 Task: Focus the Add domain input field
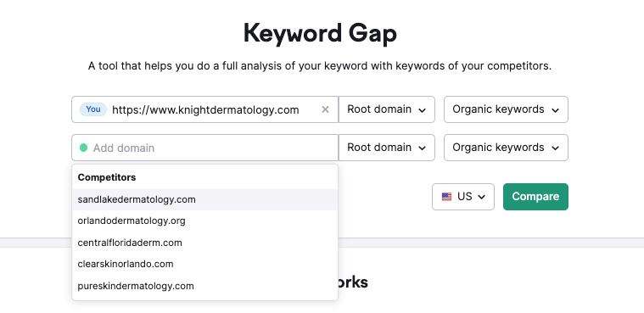click(205, 148)
